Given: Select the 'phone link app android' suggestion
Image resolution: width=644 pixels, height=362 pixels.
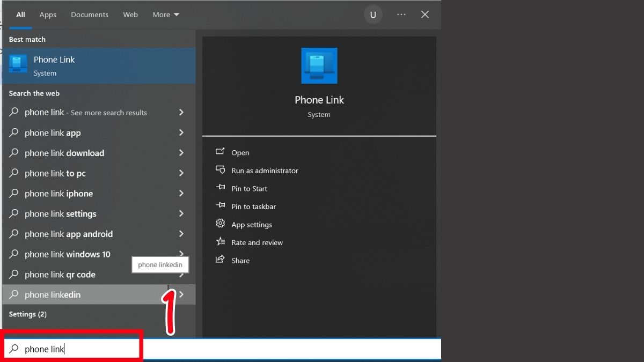Looking at the screenshot, I should pyautogui.click(x=99, y=234).
